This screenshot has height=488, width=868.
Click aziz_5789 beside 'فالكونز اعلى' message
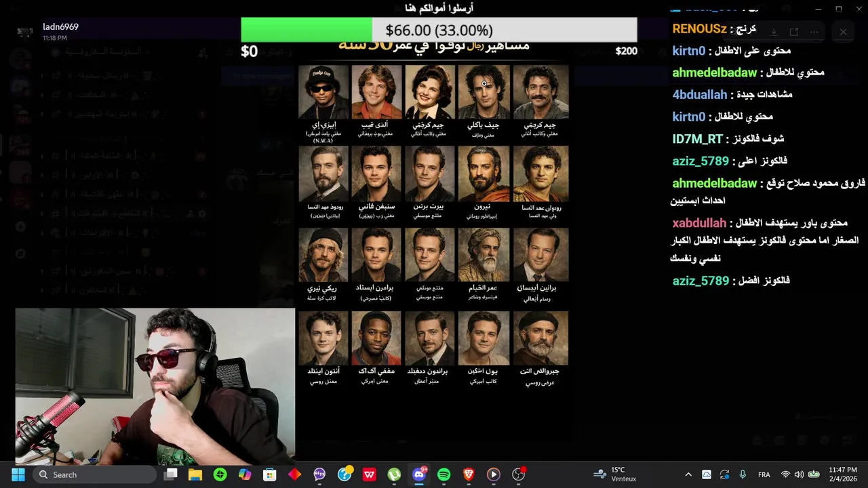click(701, 161)
